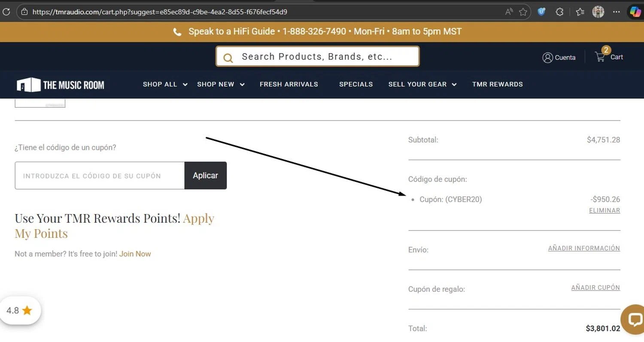Open the SELL YOUR GEAR menu
Viewport: 644px width, 342px height.
[417, 85]
